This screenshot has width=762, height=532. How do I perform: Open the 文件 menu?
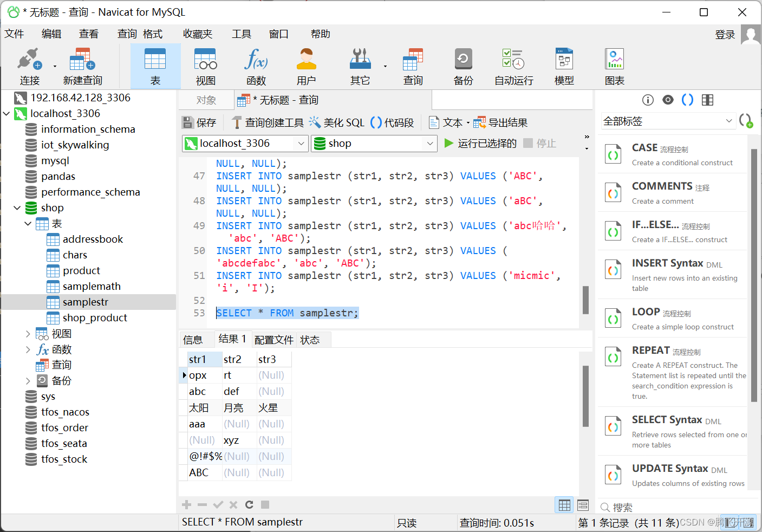pos(15,34)
